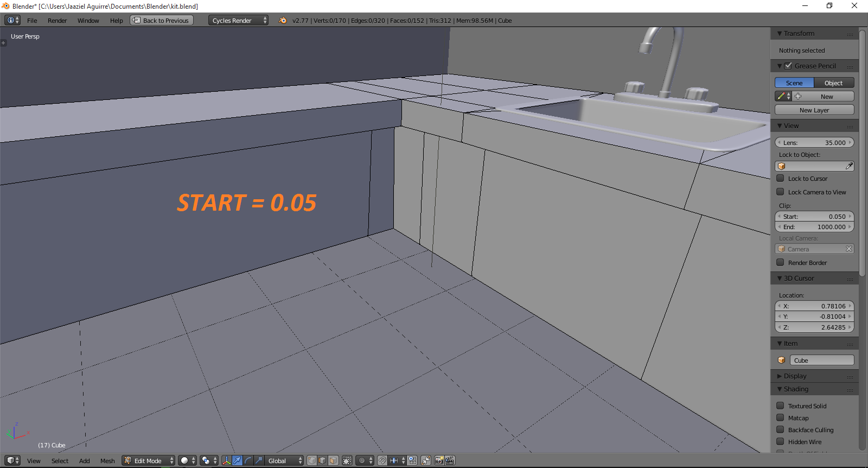
Task: Click the eyedropper in Lock to Object field
Action: point(849,166)
